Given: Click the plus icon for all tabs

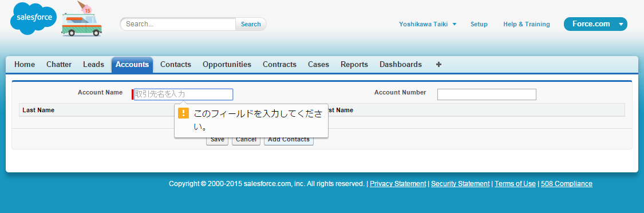Looking at the screenshot, I should [x=438, y=65].
